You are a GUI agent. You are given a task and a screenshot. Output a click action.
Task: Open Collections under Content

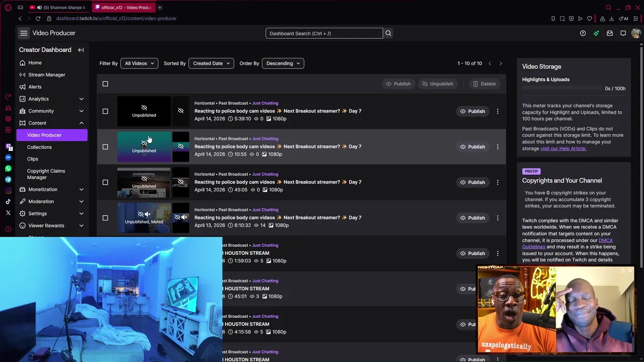39,147
